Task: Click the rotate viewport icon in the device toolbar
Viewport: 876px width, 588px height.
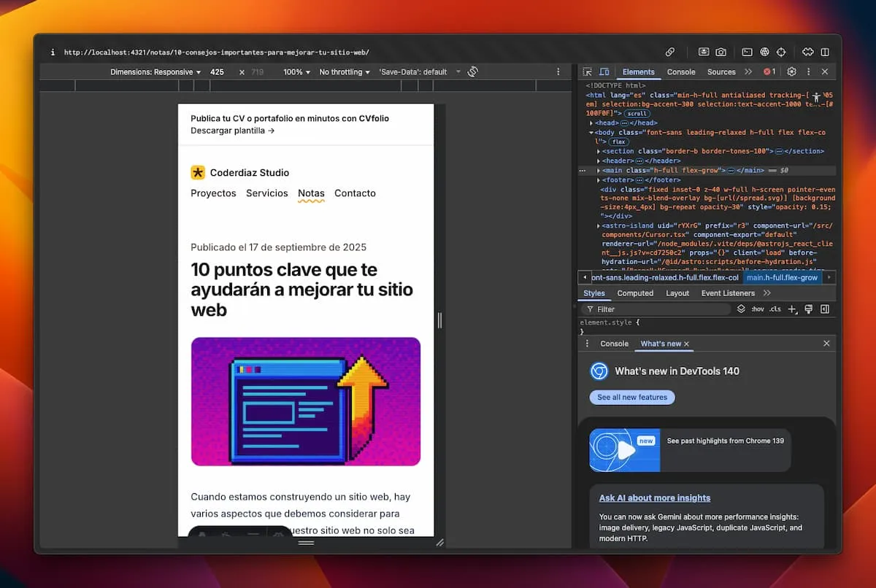Action: point(472,71)
